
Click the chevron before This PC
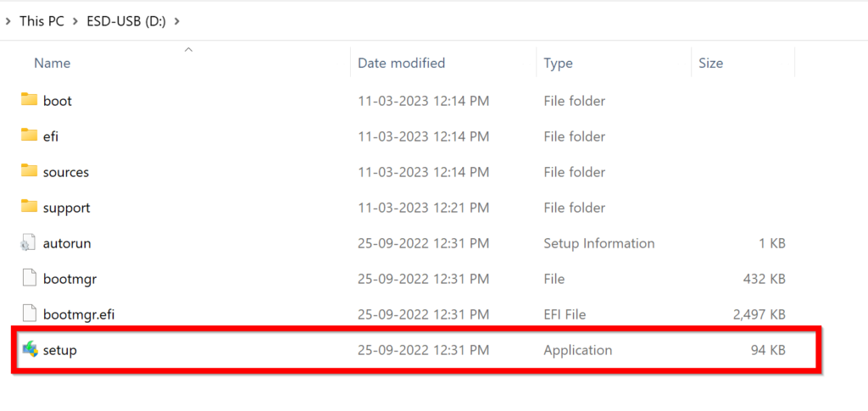click(8, 20)
